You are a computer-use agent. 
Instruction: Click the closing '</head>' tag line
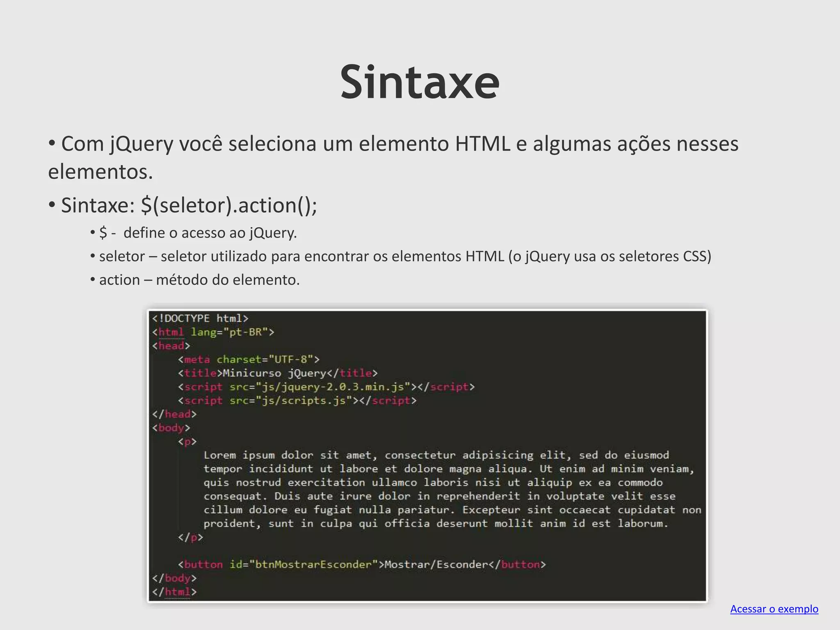coord(174,414)
